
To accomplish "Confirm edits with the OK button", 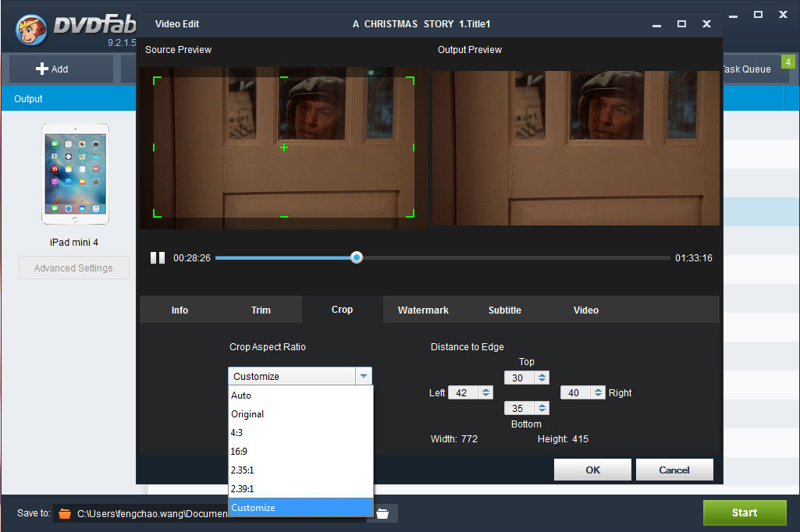I will pos(592,470).
